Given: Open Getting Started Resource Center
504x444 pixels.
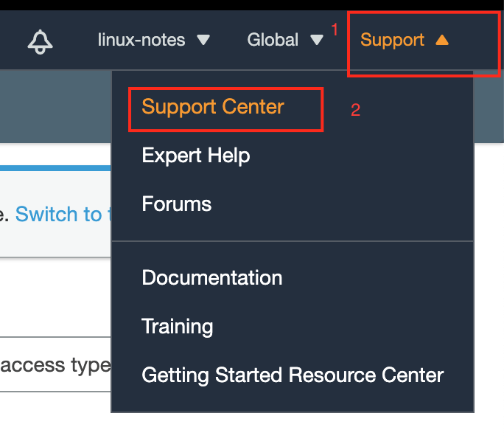Looking at the screenshot, I should click(293, 375).
